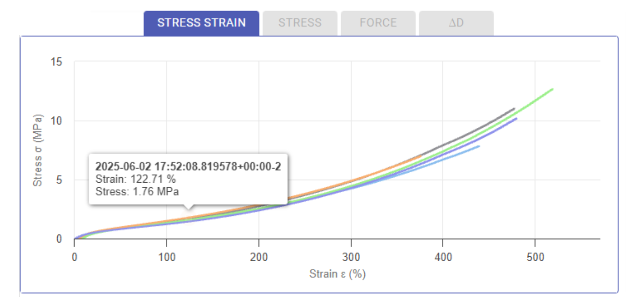The image size is (644, 306).
Task: Click the tooltip Strain 122.71 % line
Action: tap(135, 179)
